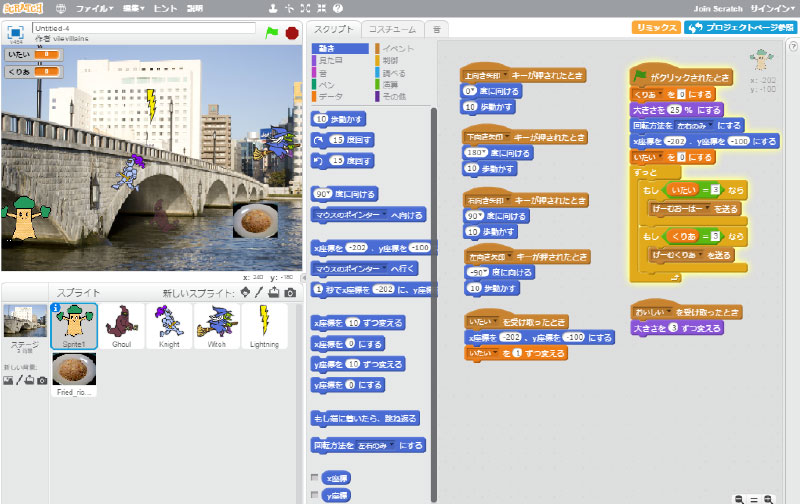Select the 動き block category
Viewport: 800px width, 504px height.
click(x=340, y=48)
